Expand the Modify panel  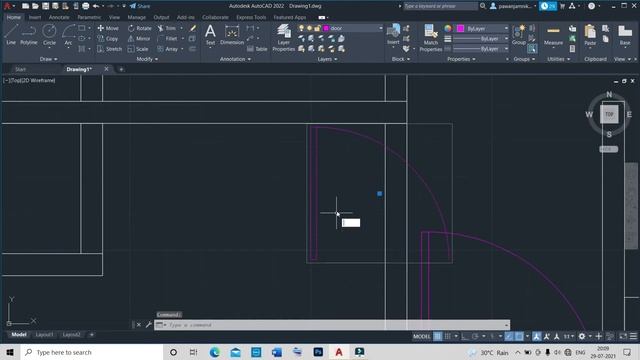click(x=147, y=59)
